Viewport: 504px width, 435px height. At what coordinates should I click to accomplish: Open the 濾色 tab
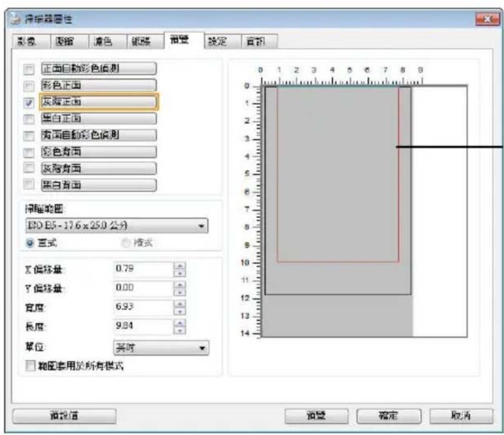pos(107,41)
